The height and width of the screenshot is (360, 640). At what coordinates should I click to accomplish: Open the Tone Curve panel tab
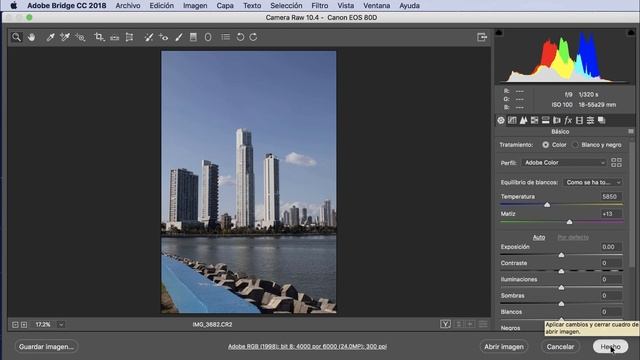click(x=512, y=120)
